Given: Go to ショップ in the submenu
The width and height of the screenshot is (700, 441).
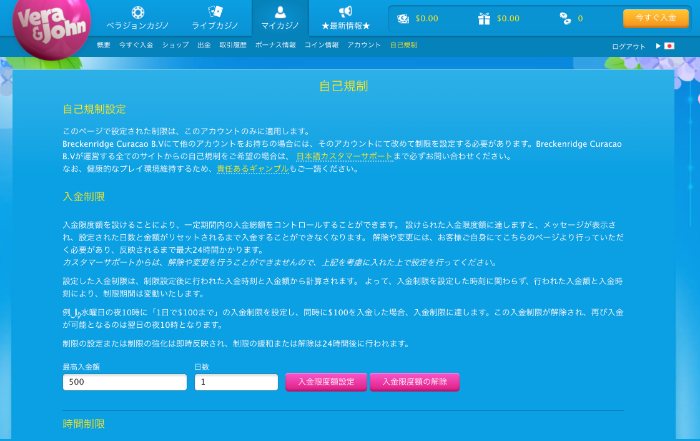Looking at the screenshot, I should 175,46.
